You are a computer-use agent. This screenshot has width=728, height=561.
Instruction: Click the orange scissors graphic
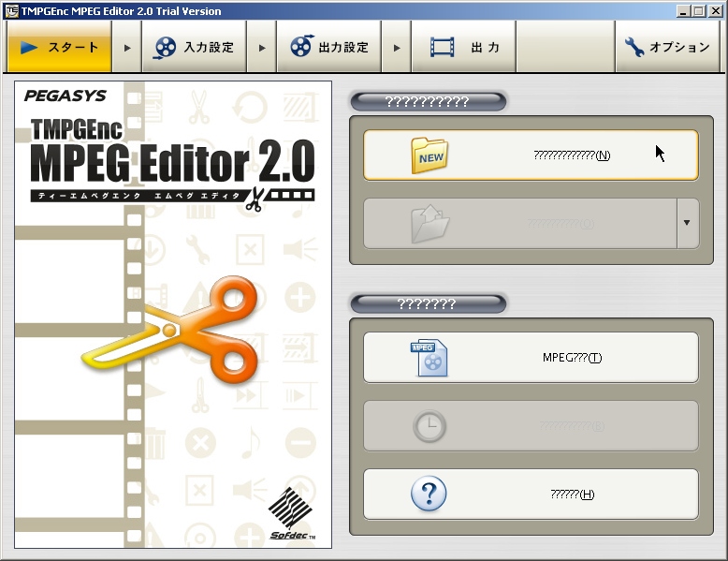tap(170, 330)
